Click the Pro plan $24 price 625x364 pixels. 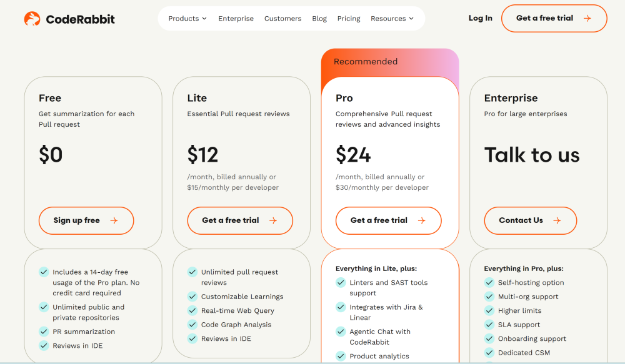click(x=353, y=155)
